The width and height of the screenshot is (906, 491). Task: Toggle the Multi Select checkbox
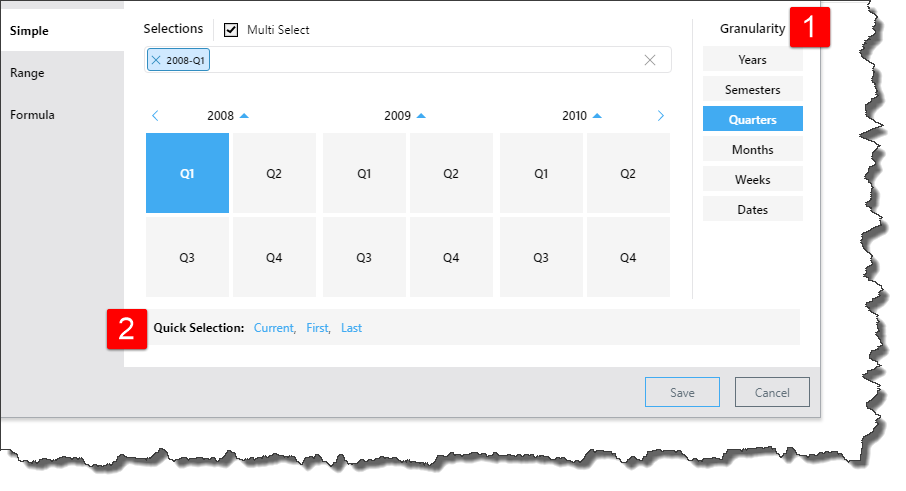pyautogui.click(x=231, y=30)
